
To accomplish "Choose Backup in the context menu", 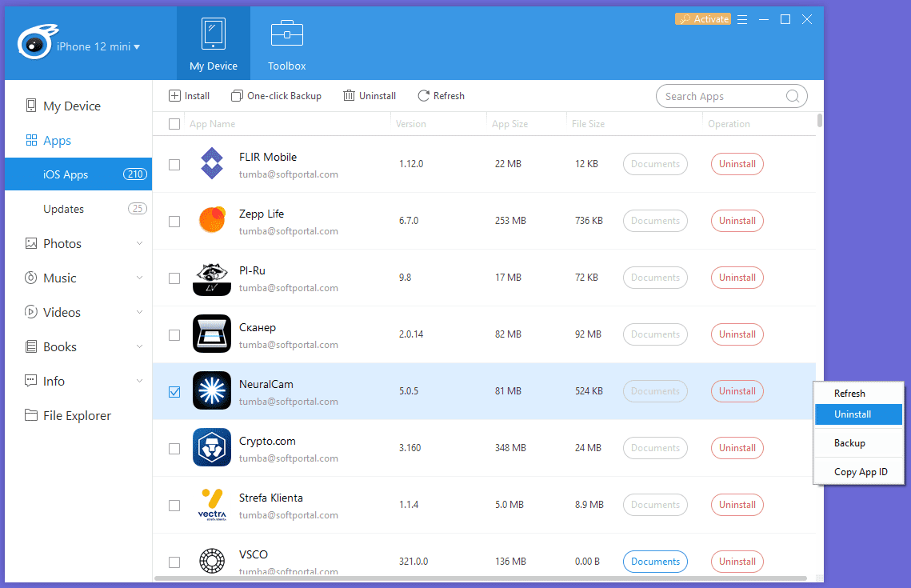I will point(859,442).
